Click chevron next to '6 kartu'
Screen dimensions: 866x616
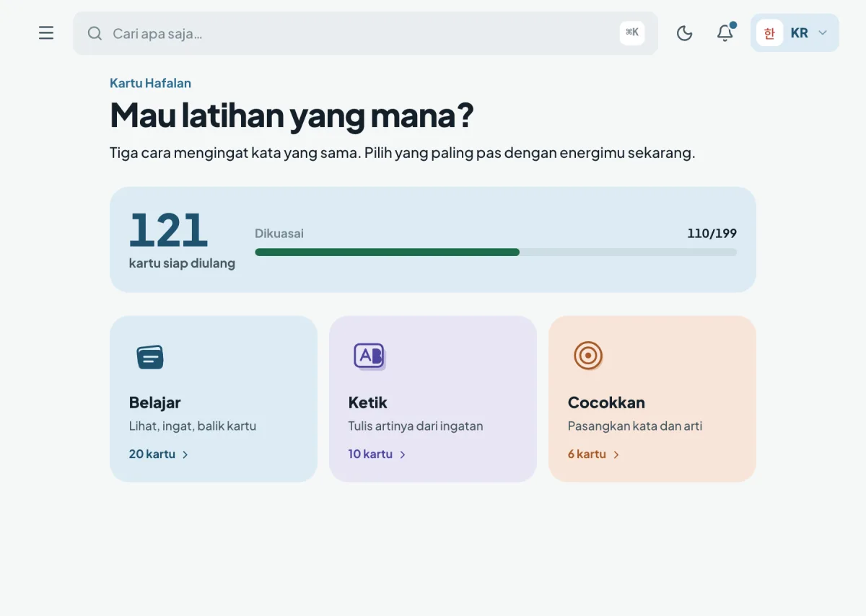pos(616,454)
